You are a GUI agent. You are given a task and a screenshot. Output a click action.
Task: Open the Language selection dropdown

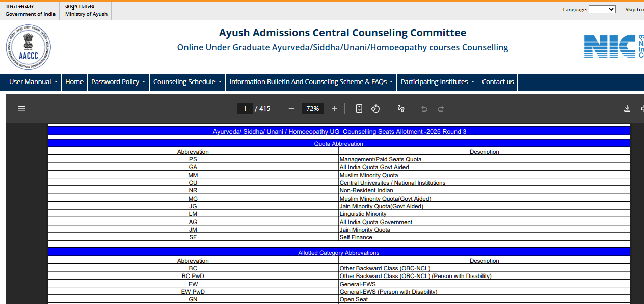(x=602, y=9)
